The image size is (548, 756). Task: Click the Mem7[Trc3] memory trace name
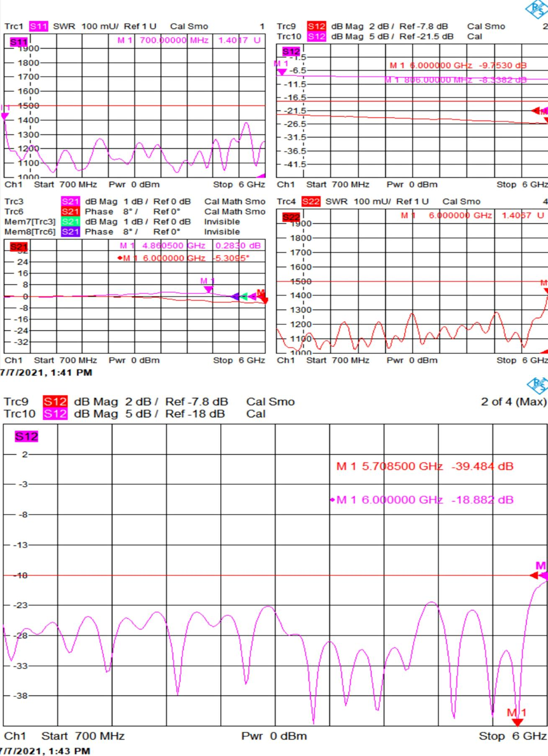point(30,222)
